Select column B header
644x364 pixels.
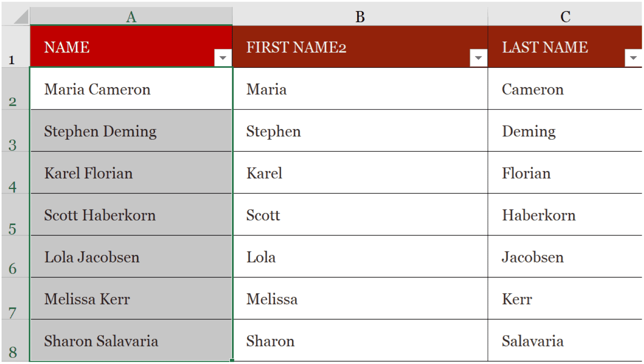[x=360, y=16]
